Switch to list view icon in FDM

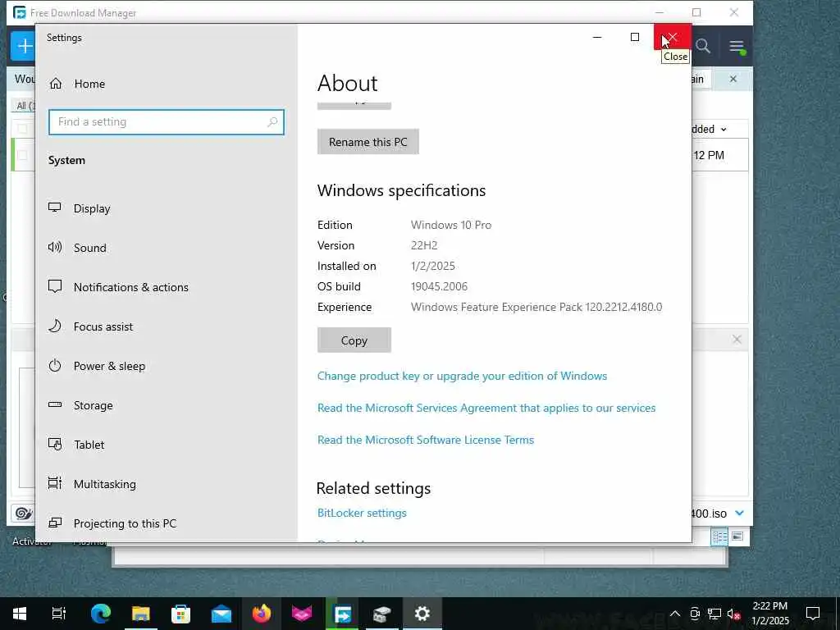click(719, 536)
